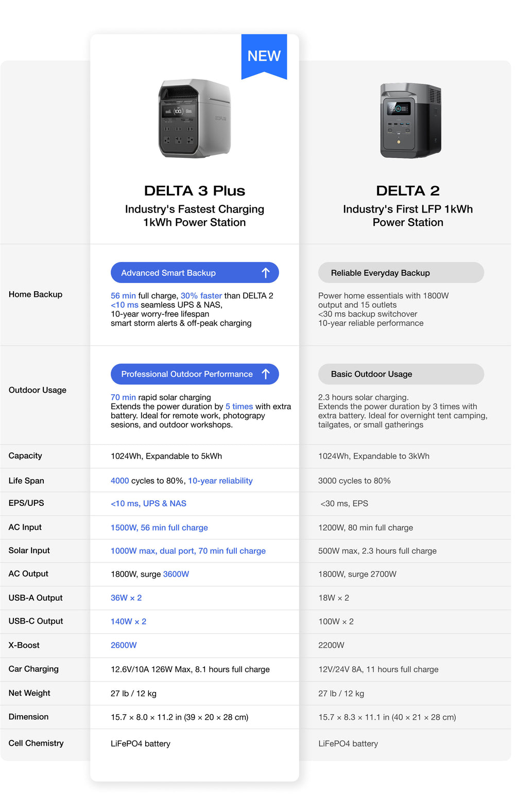Click the "140W × 2" USB-C value
The width and height of the screenshot is (515, 812).
128,622
